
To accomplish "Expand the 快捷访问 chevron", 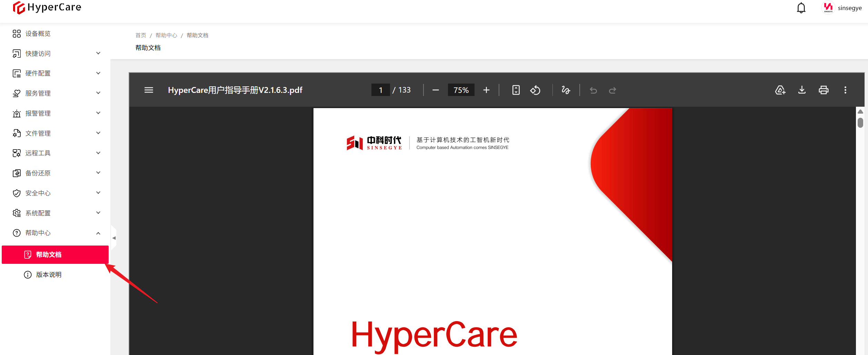I will tap(98, 53).
